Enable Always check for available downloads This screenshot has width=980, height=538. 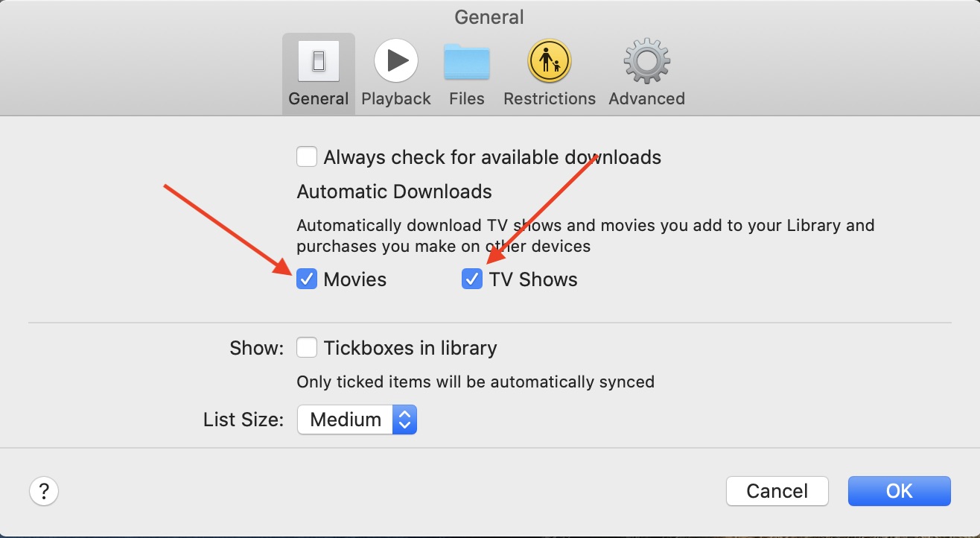tap(307, 157)
